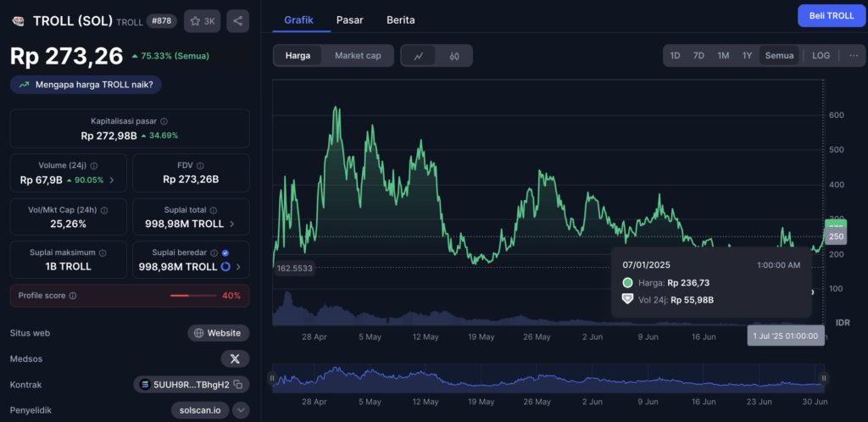Click the verified badge next to Suplai beredar

pyautogui.click(x=225, y=253)
